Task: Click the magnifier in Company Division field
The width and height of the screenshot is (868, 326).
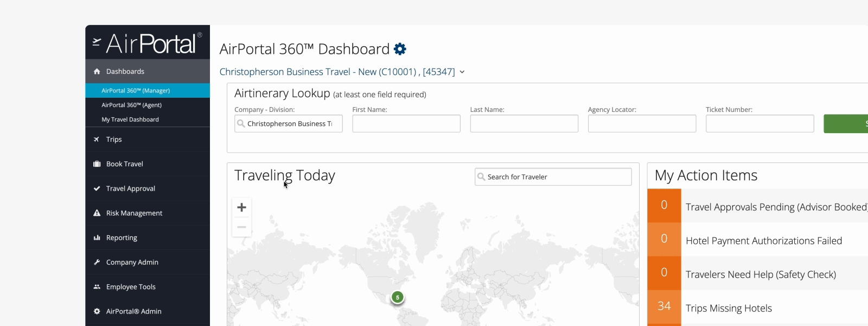Action: pyautogui.click(x=241, y=123)
